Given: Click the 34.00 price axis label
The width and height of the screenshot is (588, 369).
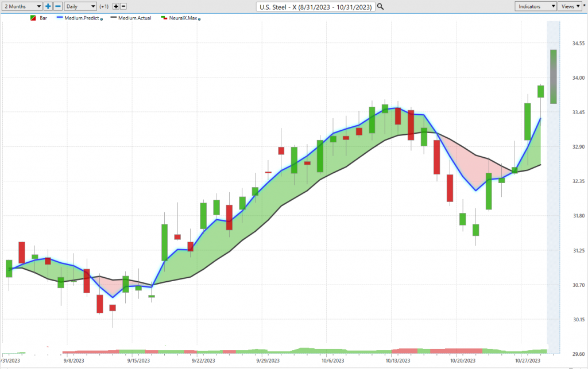Looking at the screenshot, I should pyautogui.click(x=578, y=78).
